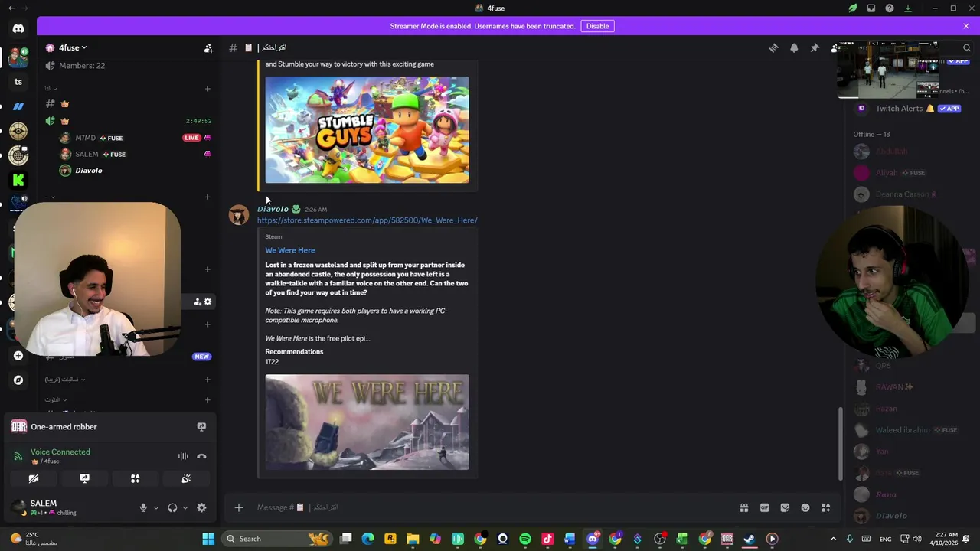This screenshot has width=980, height=551.
Task: Open output device options arrow
Action: [x=185, y=507]
